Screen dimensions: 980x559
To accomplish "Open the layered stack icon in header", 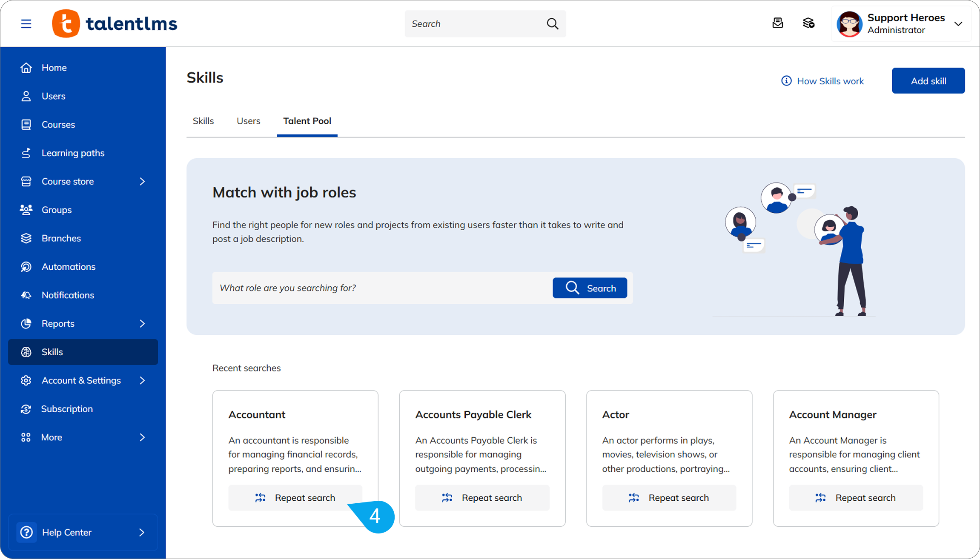I will [x=808, y=23].
